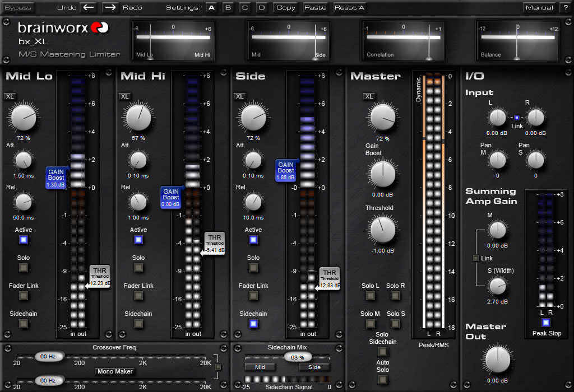This screenshot has height=392, width=574.
Task: Open the Manual
Action: point(539,7)
